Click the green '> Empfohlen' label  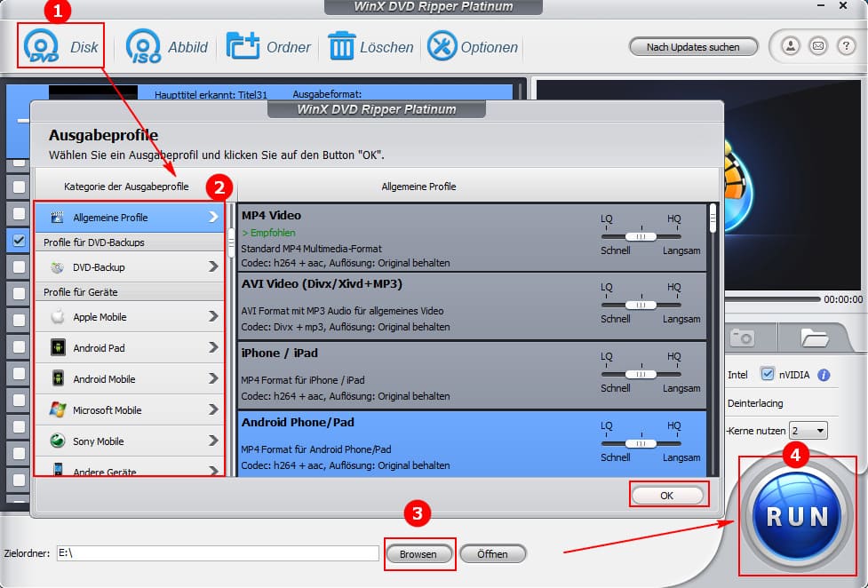[x=268, y=233]
